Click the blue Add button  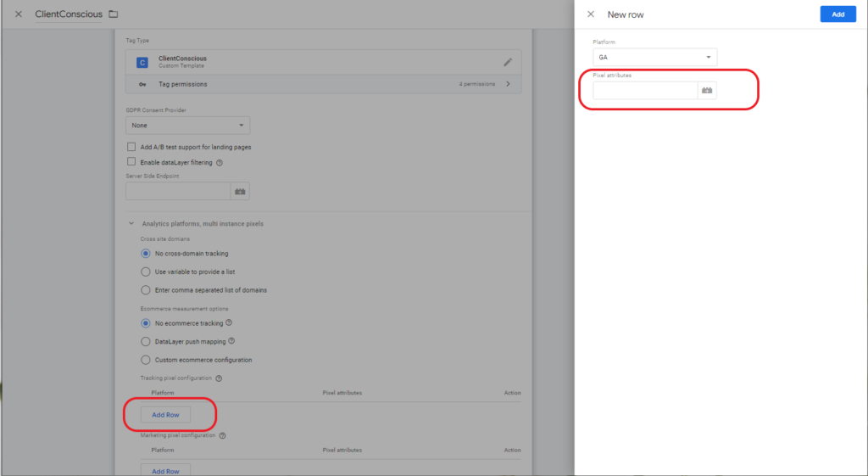(x=837, y=14)
